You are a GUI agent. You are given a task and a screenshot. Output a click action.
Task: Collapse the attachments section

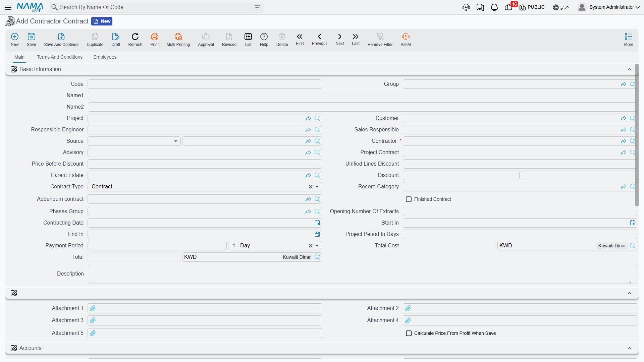(x=630, y=293)
